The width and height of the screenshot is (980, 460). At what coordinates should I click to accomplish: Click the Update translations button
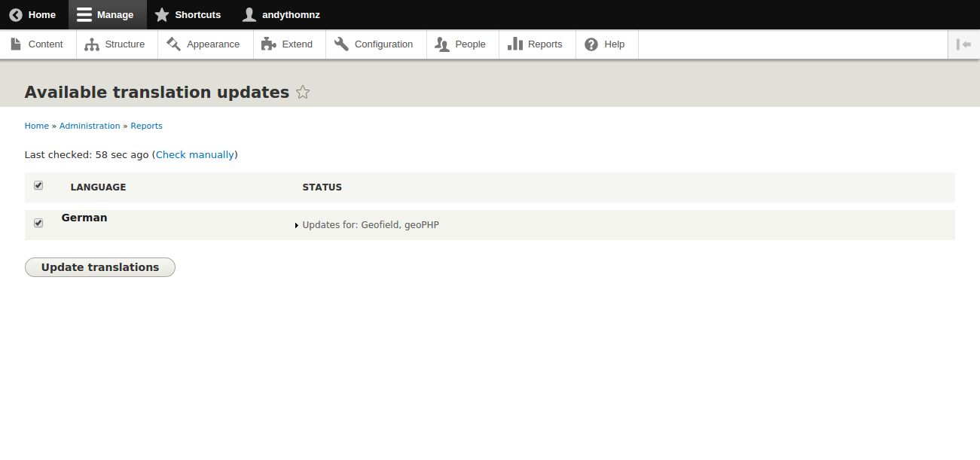coord(100,267)
